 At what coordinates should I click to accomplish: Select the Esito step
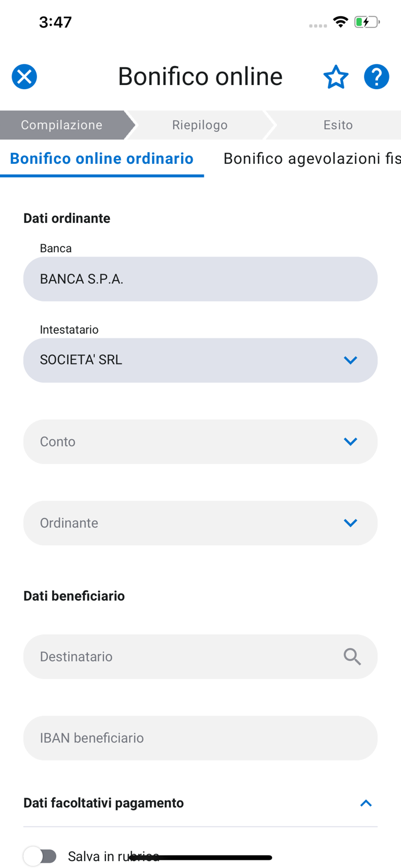click(337, 124)
